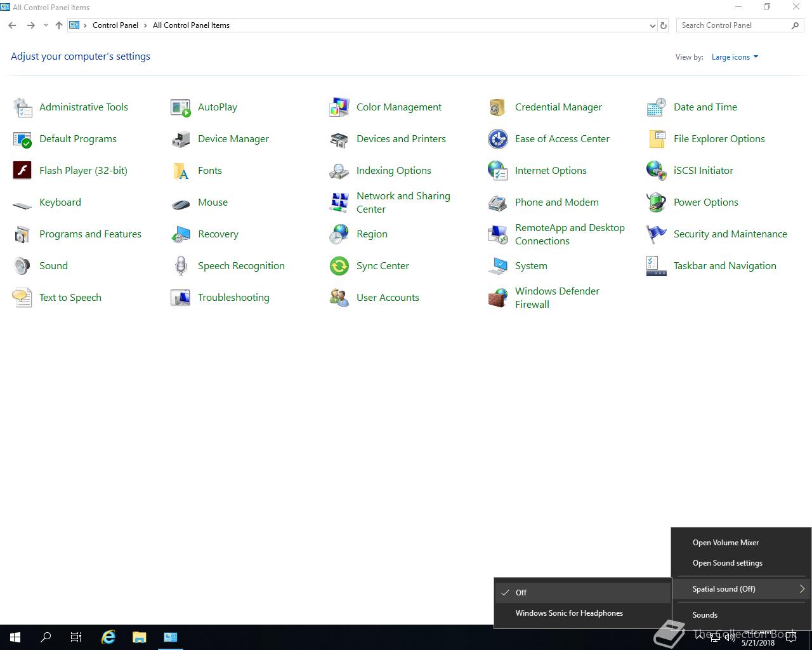Open the Flash Player icon
812x650 pixels.
pos(22,171)
